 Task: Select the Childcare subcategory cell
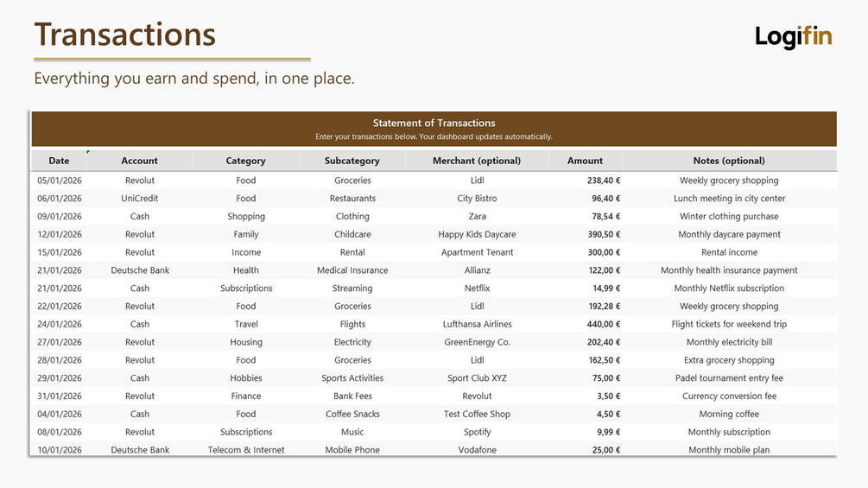click(352, 234)
